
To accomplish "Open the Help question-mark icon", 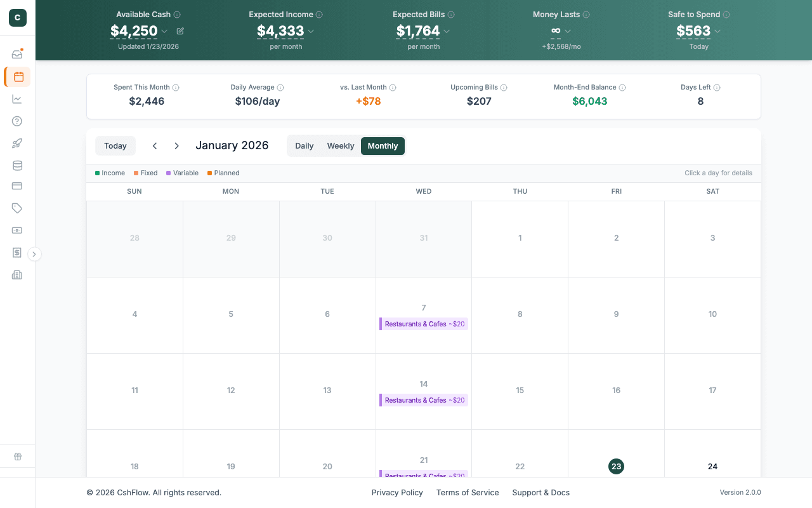I will [x=17, y=121].
